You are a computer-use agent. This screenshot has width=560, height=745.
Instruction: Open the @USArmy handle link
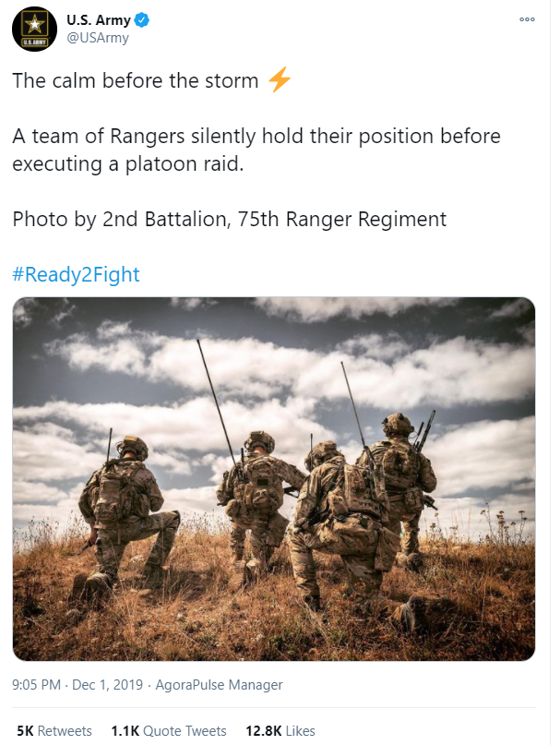(98, 38)
